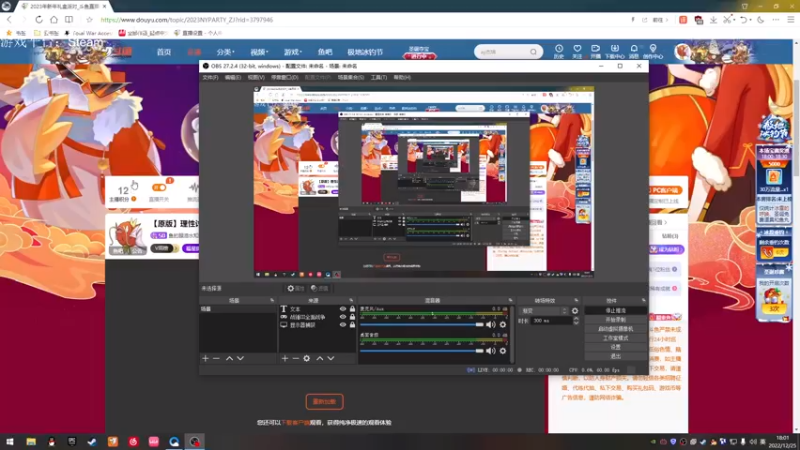Viewport: 800px width, 450px height.
Task: Open scene transition properties gear
Action: [575, 311]
